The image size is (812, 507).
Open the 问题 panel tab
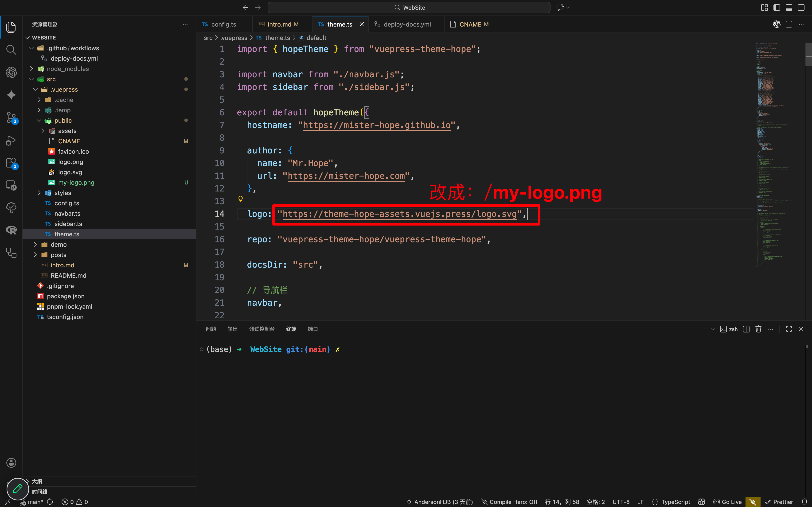[211, 329]
